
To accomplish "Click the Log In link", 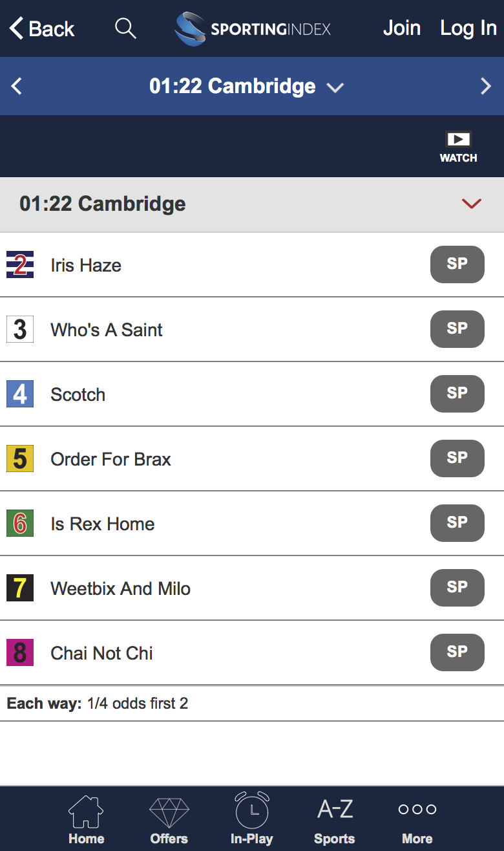I will [x=468, y=28].
